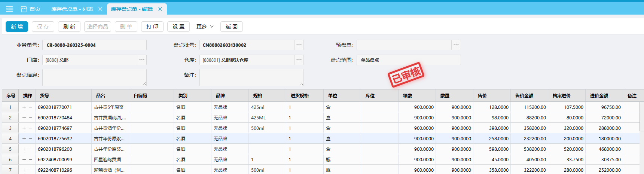Open 盘点批号 lookup ellipsis button
This screenshot has height=174, width=644.
[299, 45]
